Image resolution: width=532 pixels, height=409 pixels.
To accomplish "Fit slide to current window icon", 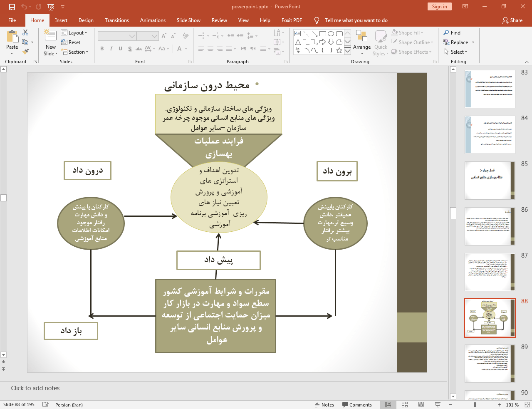I will [527, 404].
